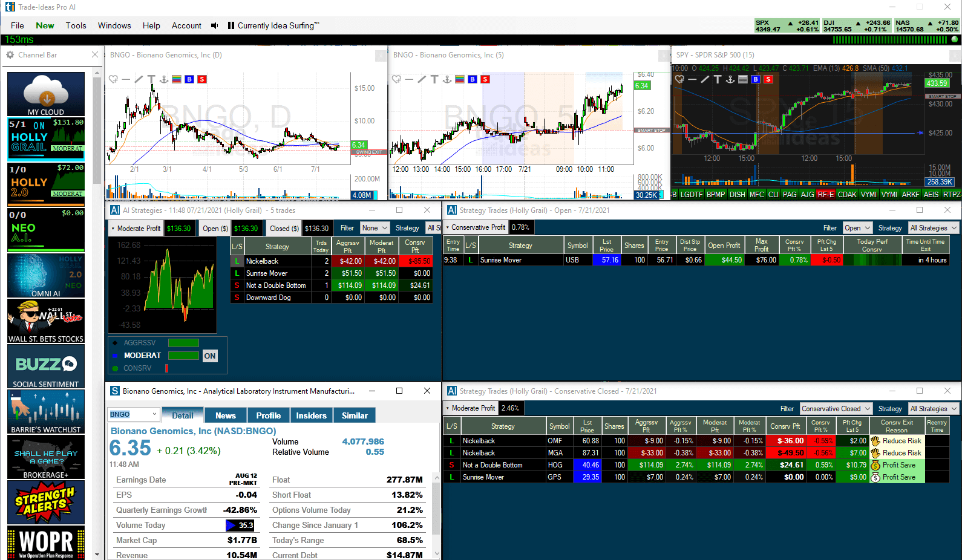The width and height of the screenshot is (962, 560).
Task: Open Filter Open dropdown in Strategy Trades
Action: tap(857, 228)
